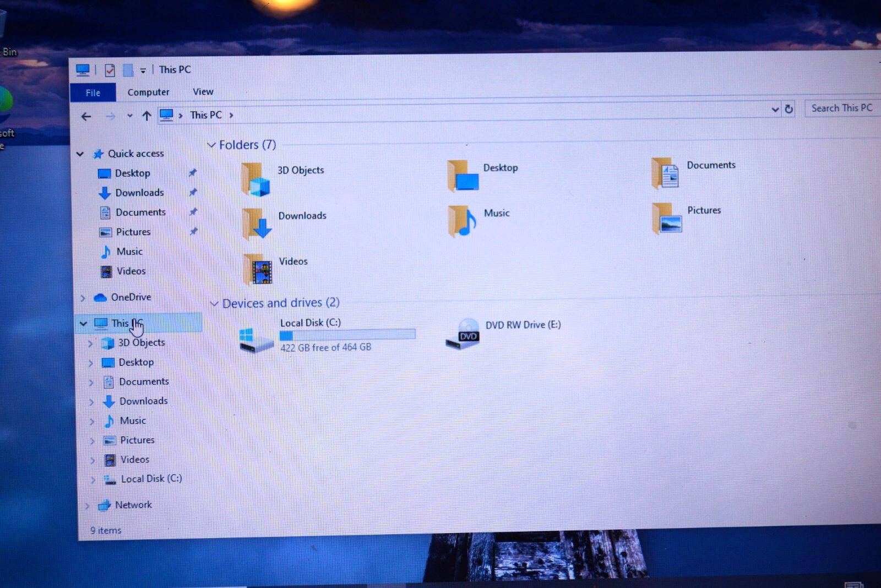This screenshot has width=881, height=588.
Task: Select the Local Disk (C:) drive icon
Action: pos(257,340)
